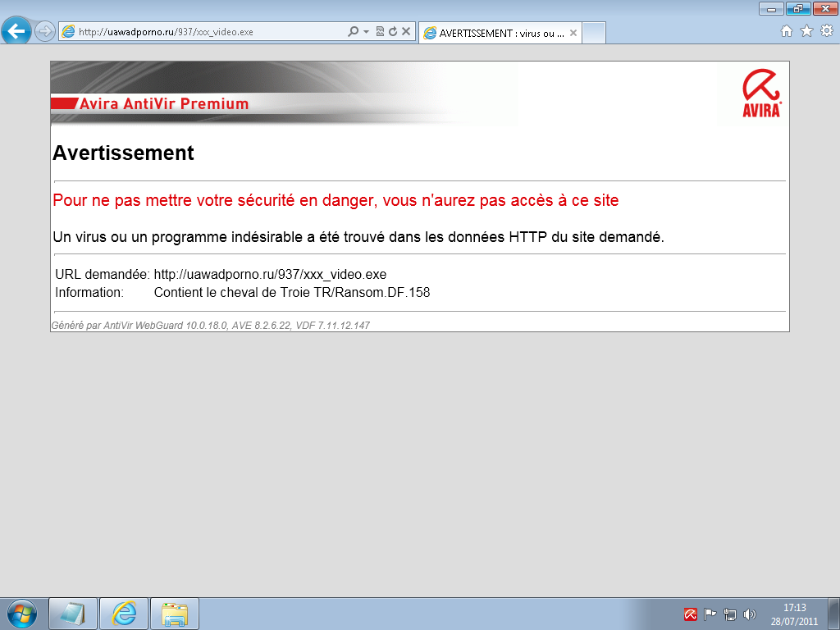This screenshot has width=840, height=630.
Task: Close the AVERTISSEMENT tab
Action: [573, 33]
